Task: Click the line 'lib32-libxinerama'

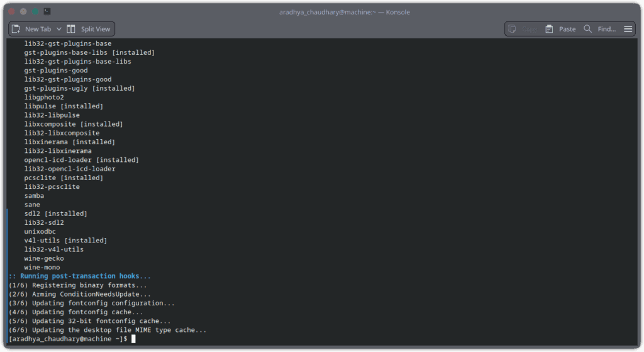Action: click(x=58, y=151)
